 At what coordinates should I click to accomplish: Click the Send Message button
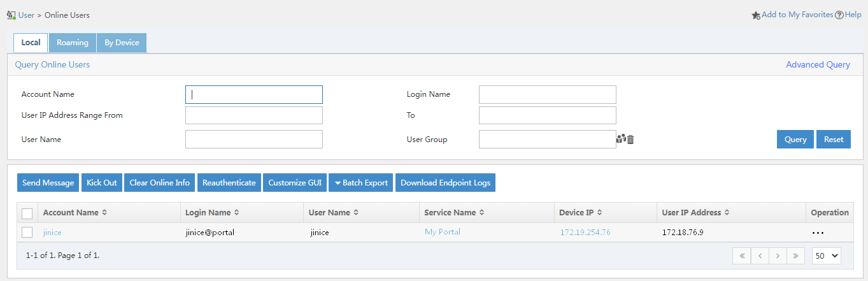click(x=48, y=183)
